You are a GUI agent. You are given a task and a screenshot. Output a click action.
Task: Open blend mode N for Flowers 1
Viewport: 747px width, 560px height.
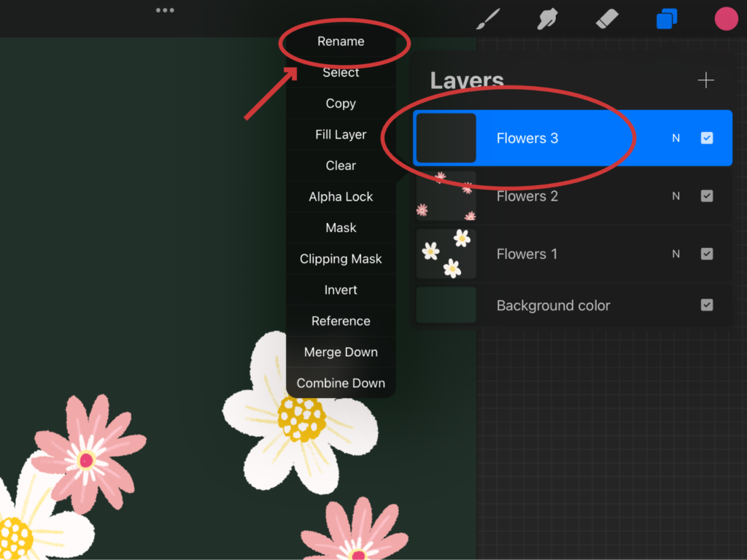pyautogui.click(x=676, y=254)
